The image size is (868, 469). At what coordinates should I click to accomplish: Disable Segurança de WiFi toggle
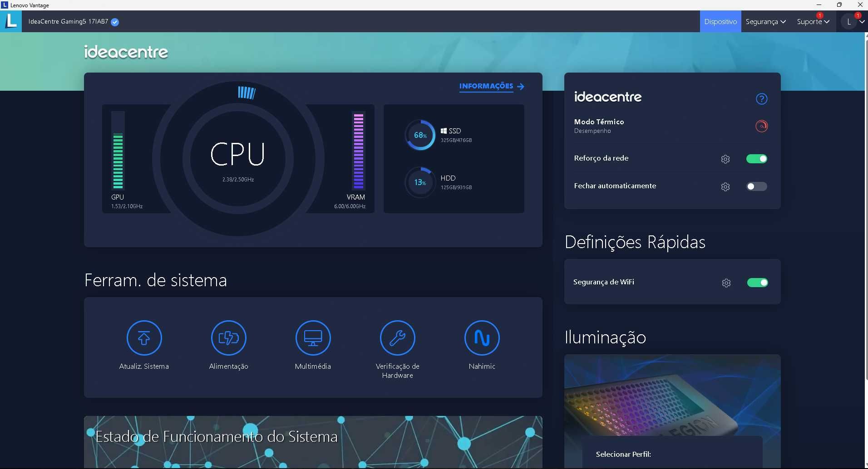point(758,283)
